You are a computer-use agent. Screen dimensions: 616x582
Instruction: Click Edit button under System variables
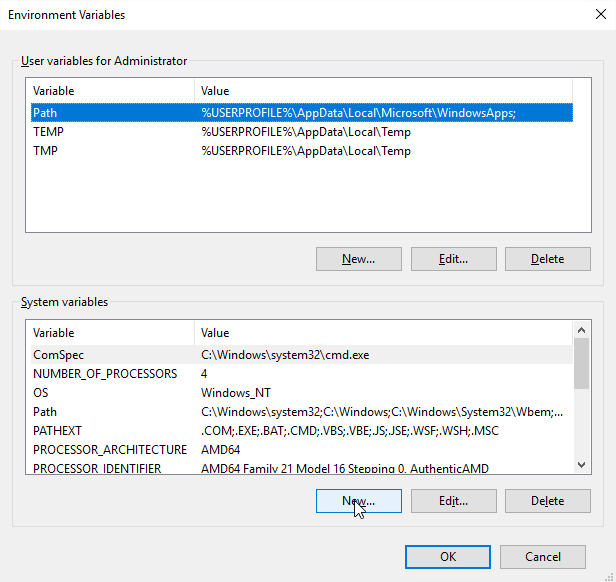click(453, 500)
